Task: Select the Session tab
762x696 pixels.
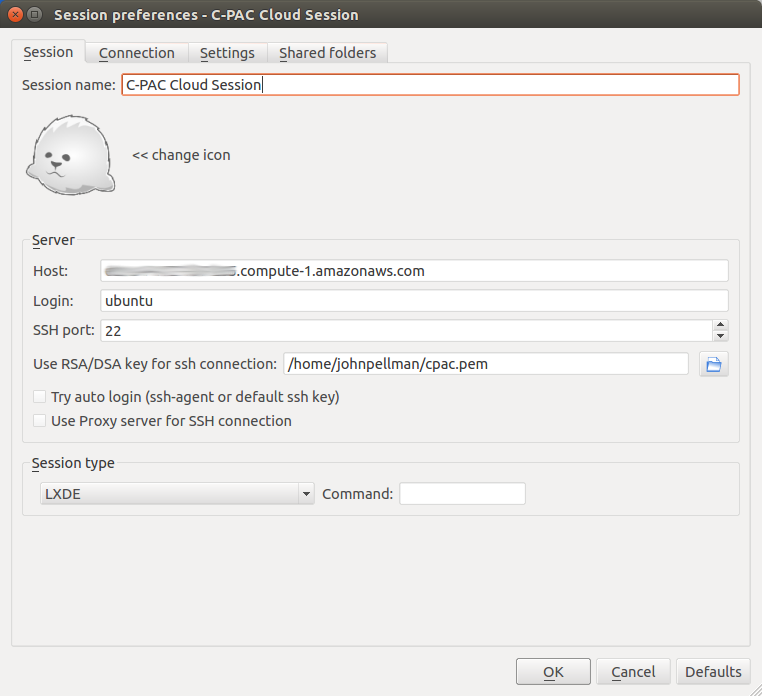Action: point(48,52)
